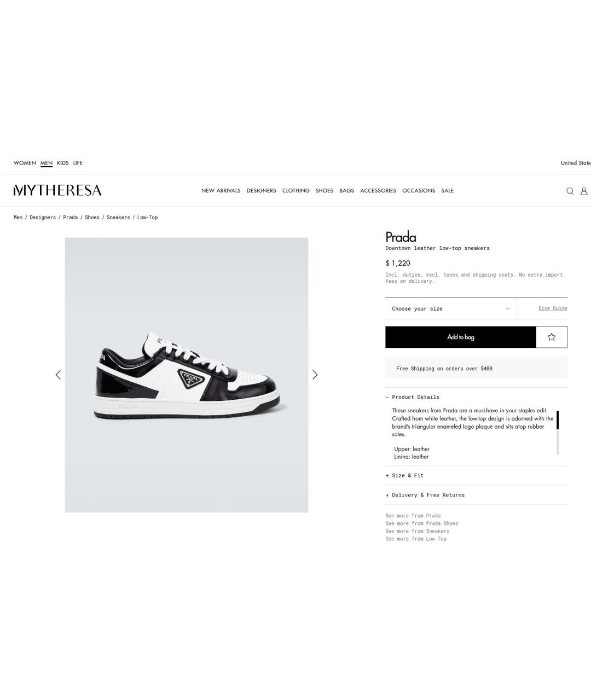
Task: Open the Shoes menu
Action: [325, 191]
